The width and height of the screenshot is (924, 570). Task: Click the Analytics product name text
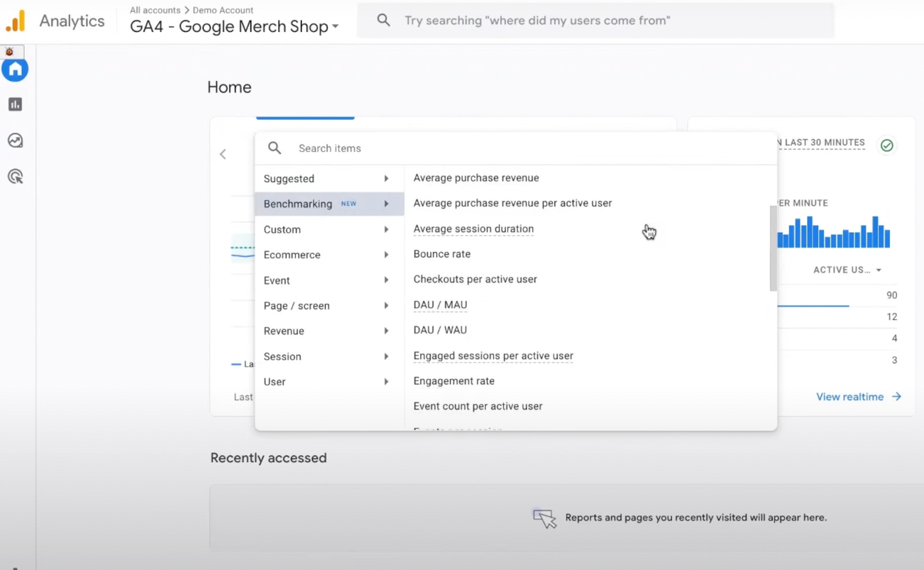[x=72, y=21]
